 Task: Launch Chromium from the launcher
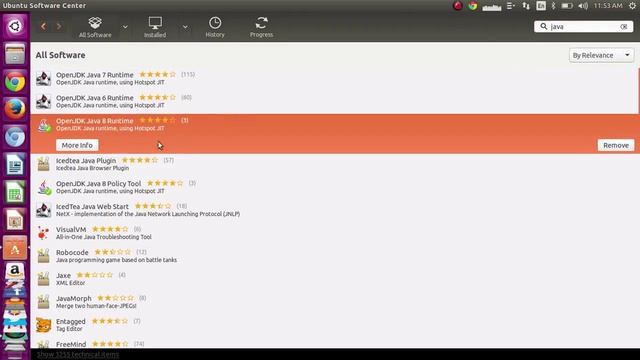click(x=15, y=137)
